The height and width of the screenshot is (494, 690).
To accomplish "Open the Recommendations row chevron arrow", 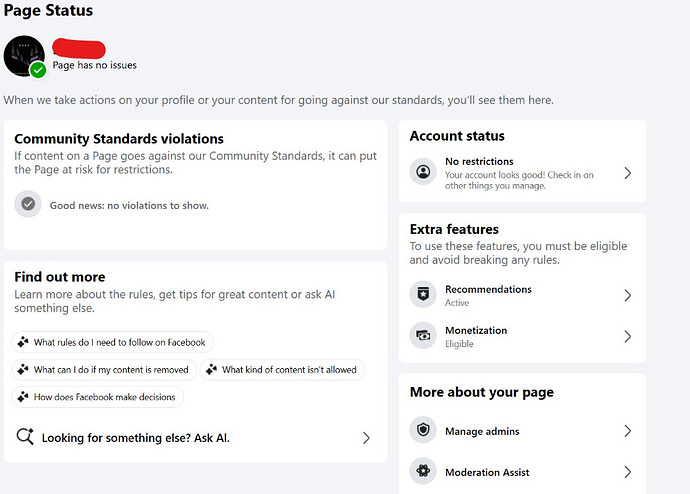I will (627, 295).
